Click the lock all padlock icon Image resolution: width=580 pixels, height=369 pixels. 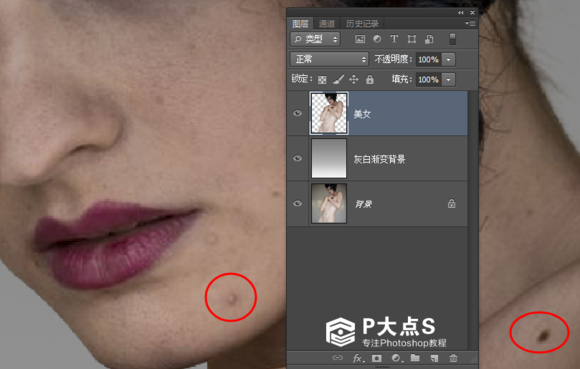370,79
